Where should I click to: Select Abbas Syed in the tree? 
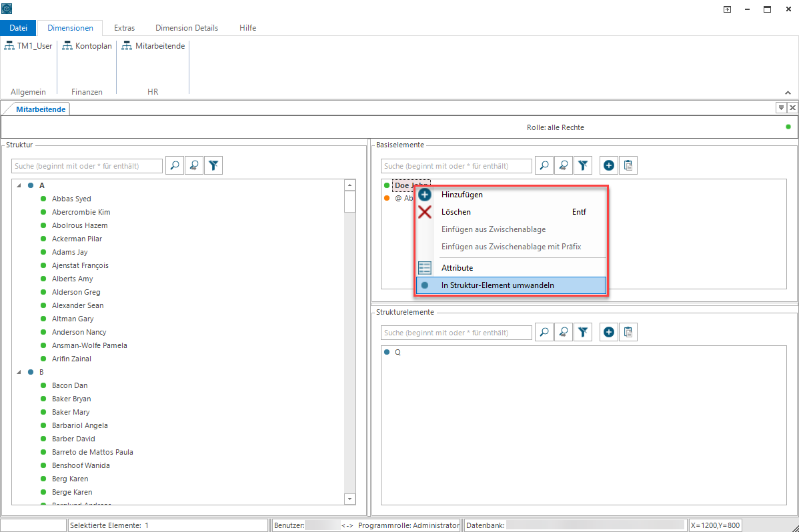[71, 199]
